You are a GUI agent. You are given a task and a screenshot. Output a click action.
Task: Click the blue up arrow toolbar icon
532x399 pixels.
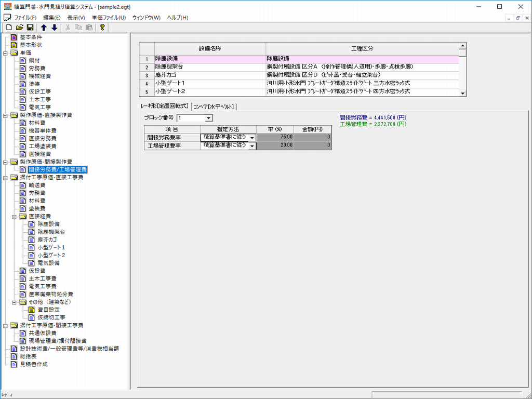(x=44, y=28)
